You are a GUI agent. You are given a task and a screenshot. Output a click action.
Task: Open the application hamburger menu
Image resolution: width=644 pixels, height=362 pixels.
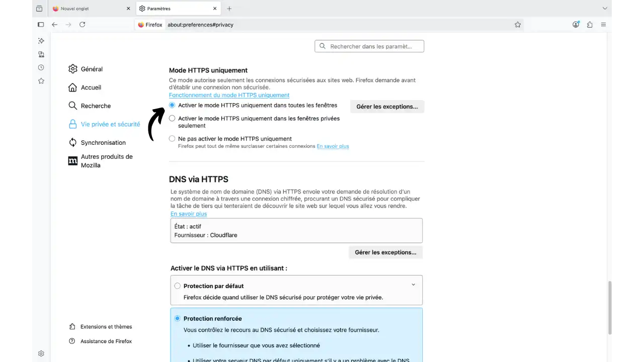pos(603,24)
